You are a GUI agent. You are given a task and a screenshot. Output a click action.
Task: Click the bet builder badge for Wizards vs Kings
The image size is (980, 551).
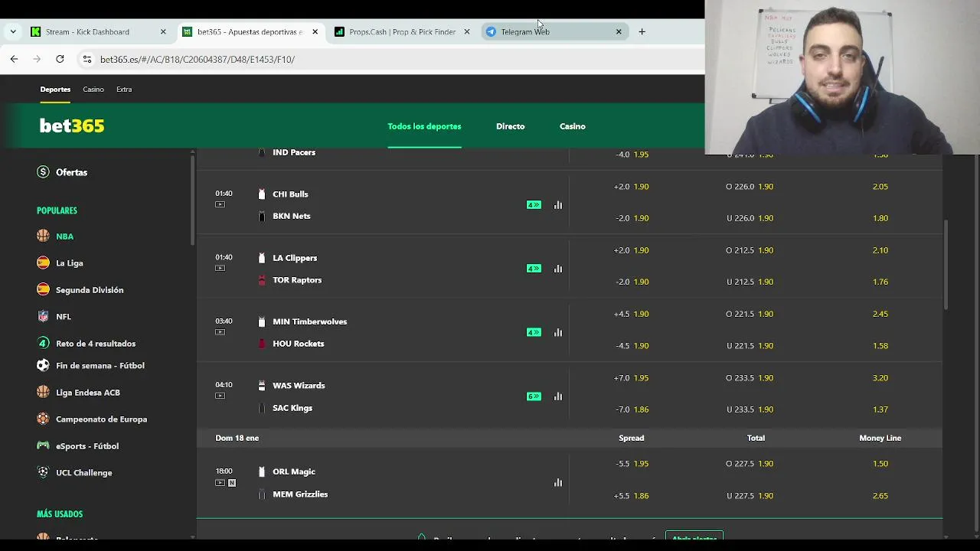pyautogui.click(x=534, y=396)
